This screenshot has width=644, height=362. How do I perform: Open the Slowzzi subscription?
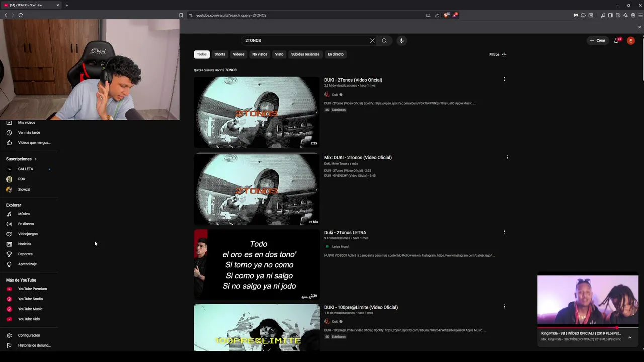tap(24, 190)
